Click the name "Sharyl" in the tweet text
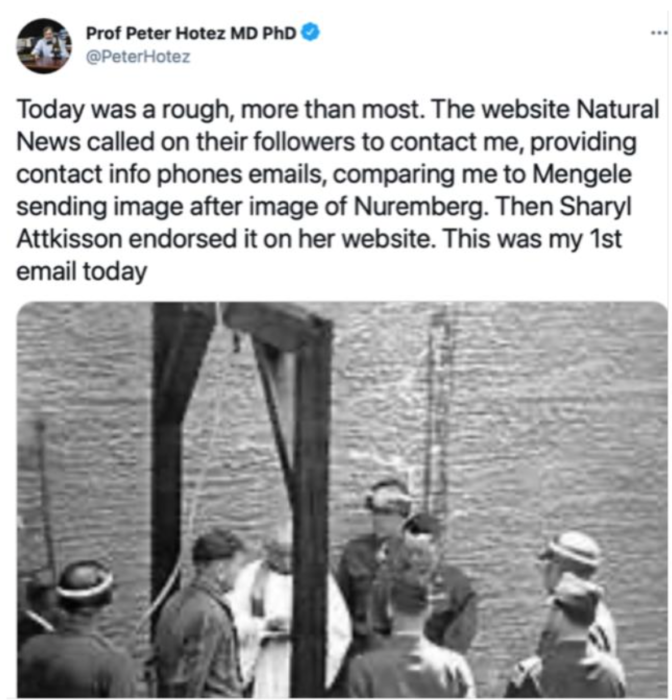Image resolution: width=672 pixels, height=700 pixels. pyautogui.click(x=595, y=207)
